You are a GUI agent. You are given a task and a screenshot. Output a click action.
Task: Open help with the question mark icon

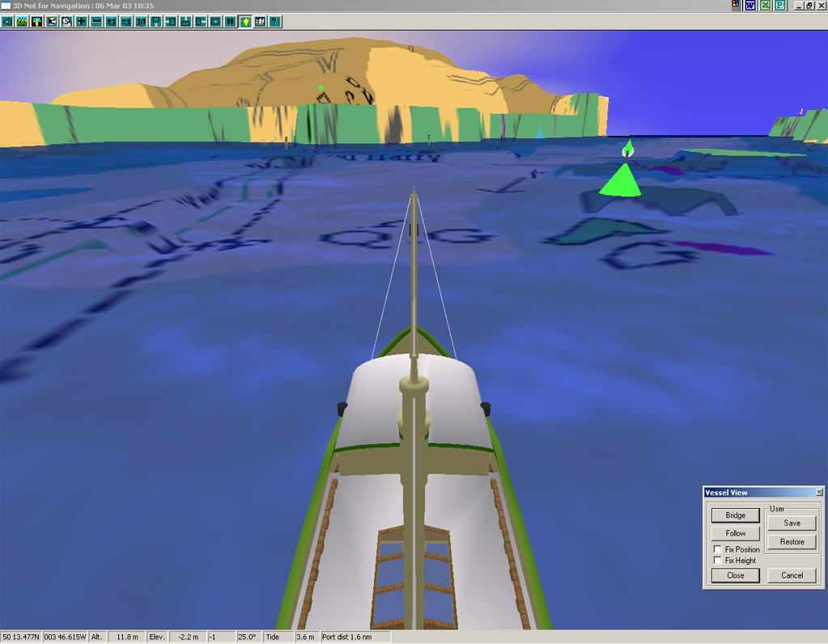275,22
